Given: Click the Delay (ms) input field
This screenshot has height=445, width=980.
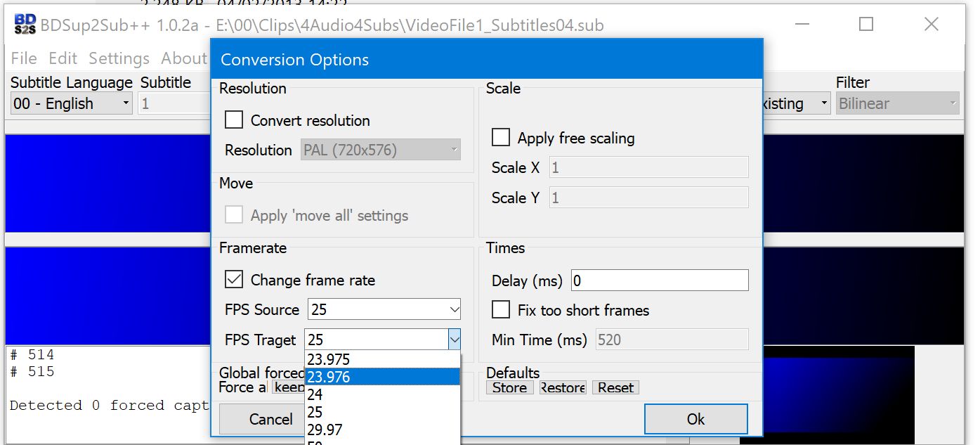Looking at the screenshot, I should (659, 281).
